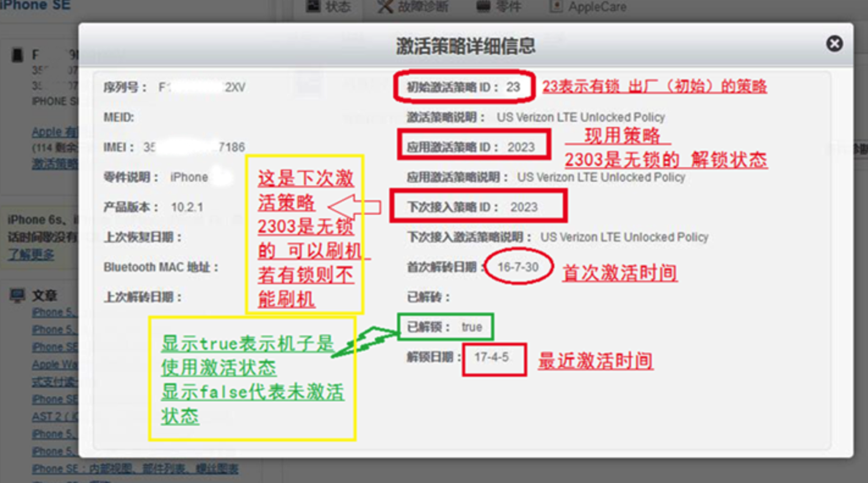The height and width of the screenshot is (483, 868).
Task: Open 'iPhone SE：内部视图、部件列表' article link
Action: (x=135, y=469)
